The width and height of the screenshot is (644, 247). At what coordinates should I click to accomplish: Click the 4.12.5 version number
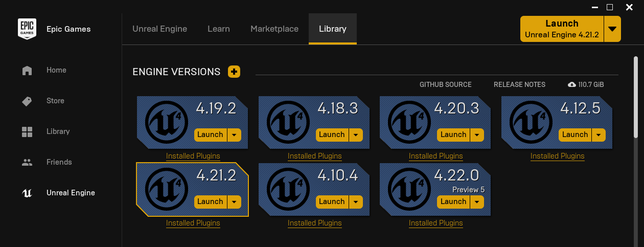point(581,108)
